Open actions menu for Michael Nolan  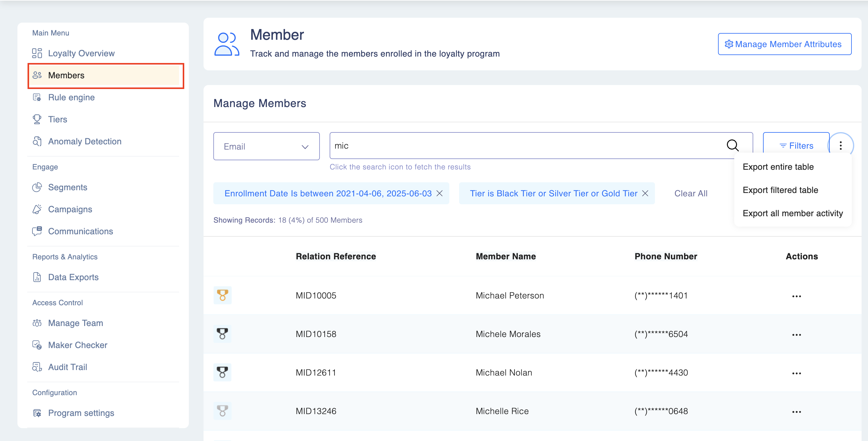pyautogui.click(x=796, y=373)
